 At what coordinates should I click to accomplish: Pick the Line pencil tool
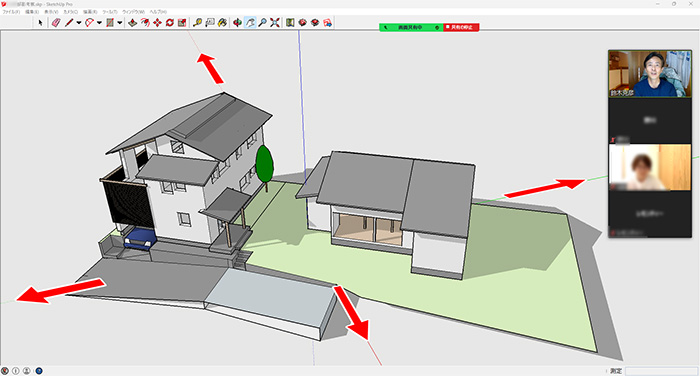[x=69, y=22]
